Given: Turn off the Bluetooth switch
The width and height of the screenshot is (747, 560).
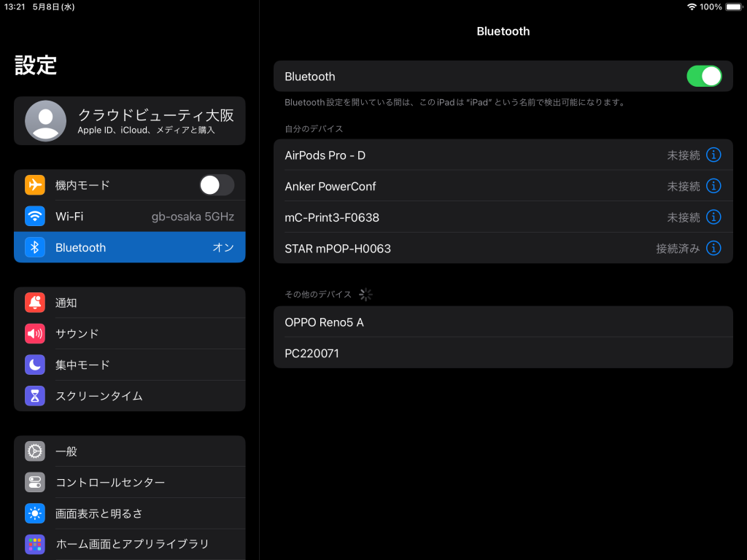Looking at the screenshot, I should (703, 77).
